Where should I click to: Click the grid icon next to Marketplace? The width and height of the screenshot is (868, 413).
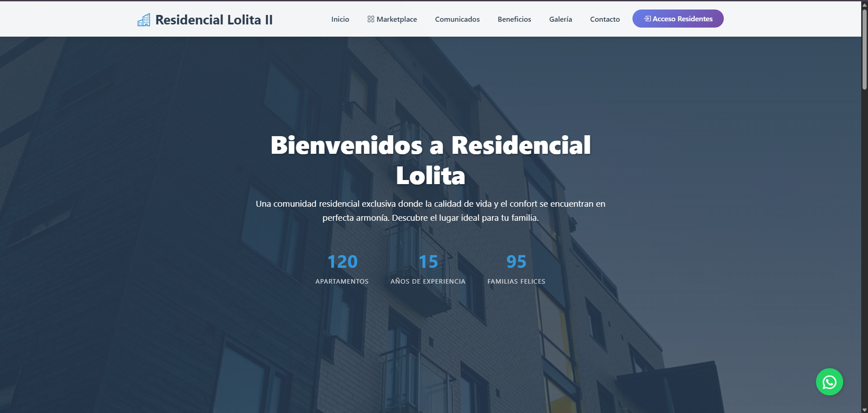(371, 19)
